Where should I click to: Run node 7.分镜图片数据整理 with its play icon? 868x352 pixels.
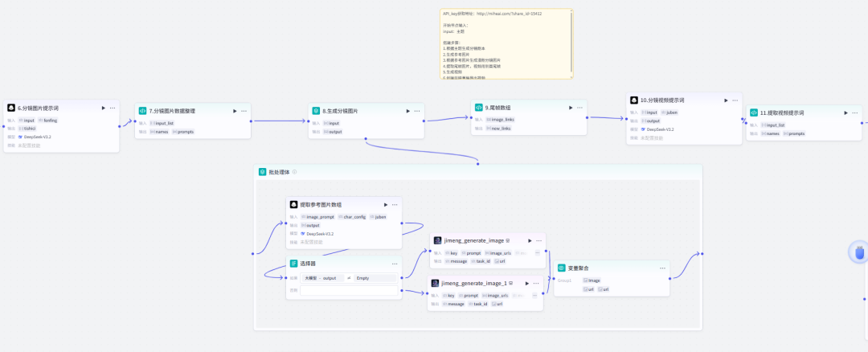[x=235, y=111]
